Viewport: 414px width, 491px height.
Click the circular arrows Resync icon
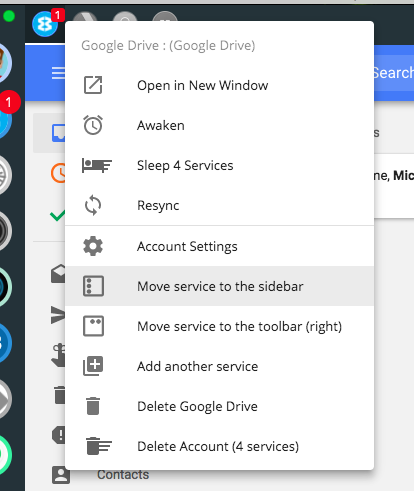pyautogui.click(x=93, y=205)
